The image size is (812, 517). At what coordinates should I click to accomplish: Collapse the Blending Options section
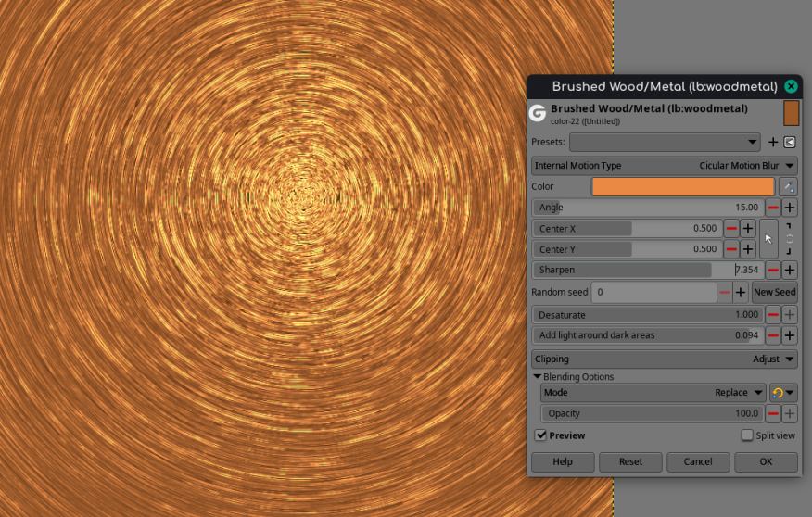coord(537,377)
